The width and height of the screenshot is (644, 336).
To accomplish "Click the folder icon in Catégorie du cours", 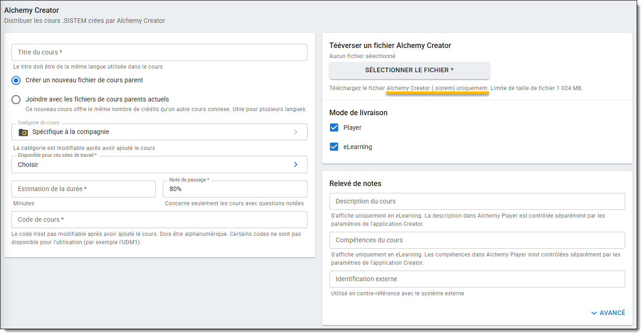I will (23, 132).
